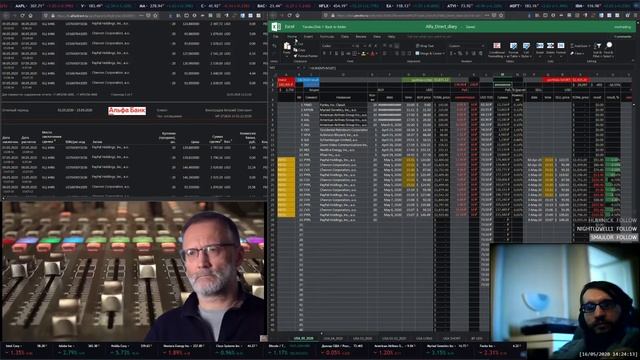Reload the page in left browser window
Image resolution: width=640 pixels, height=360 pixels.
point(22,15)
